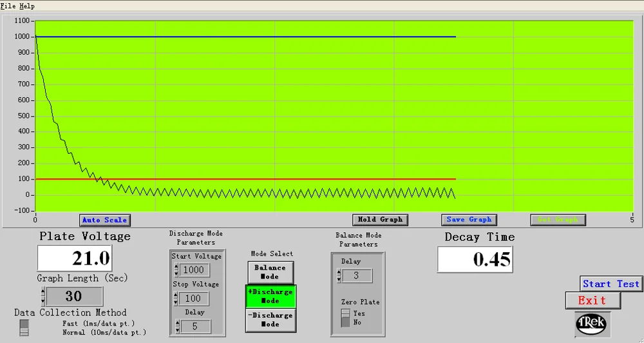Click the Get Graph button

558,219
